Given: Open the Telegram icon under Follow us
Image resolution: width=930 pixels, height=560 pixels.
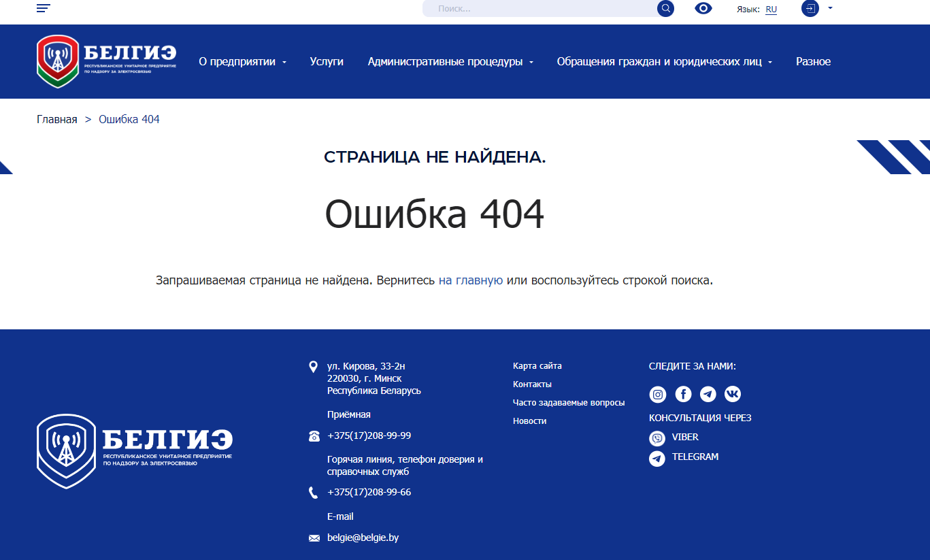Looking at the screenshot, I should pos(708,394).
